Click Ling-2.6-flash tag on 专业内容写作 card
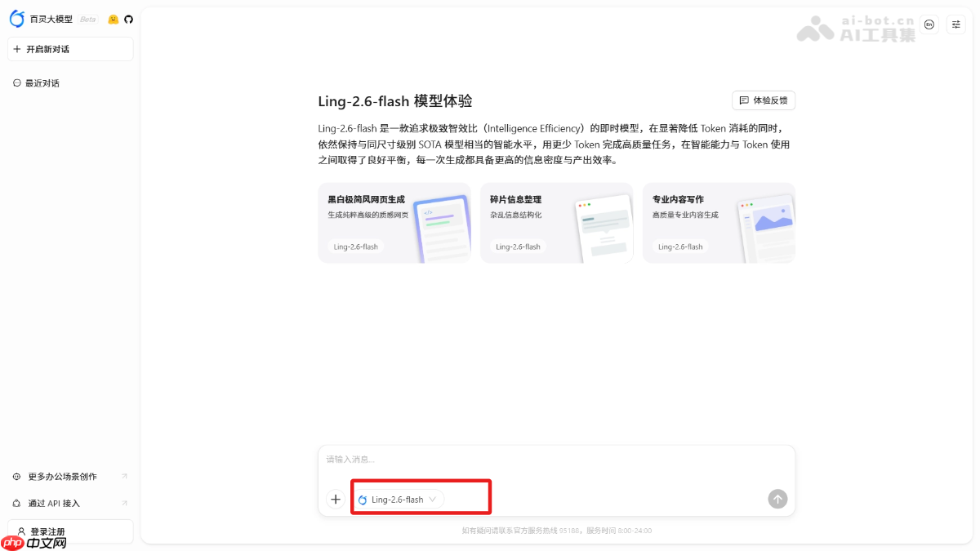980x551 pixels. [x=680, y=247]
